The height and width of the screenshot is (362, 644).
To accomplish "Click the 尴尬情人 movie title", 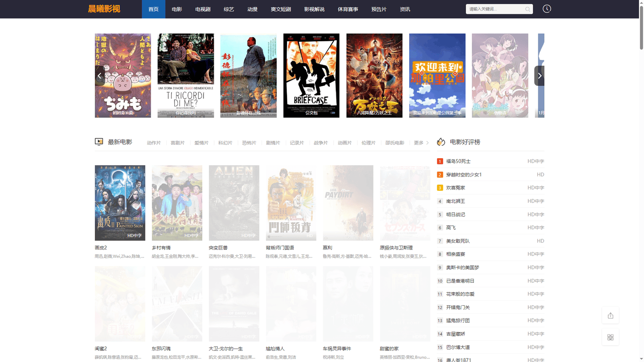I will point(275,349).
